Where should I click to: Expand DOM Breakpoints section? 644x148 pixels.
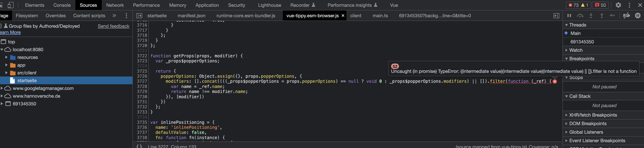click(x=567, y=124)
